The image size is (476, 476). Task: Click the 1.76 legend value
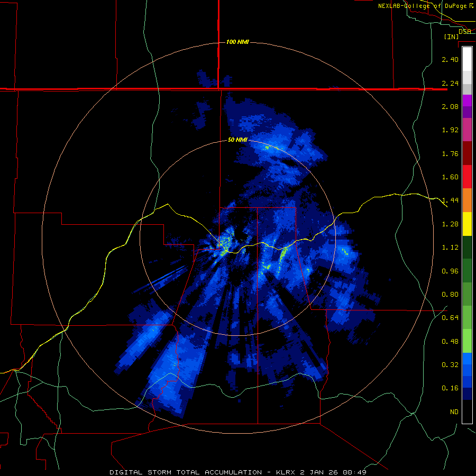click(x=450, y=153)
